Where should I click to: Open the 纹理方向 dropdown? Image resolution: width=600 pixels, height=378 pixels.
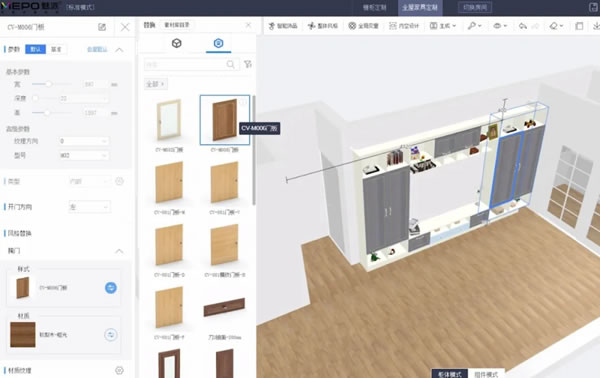point(83,141)
